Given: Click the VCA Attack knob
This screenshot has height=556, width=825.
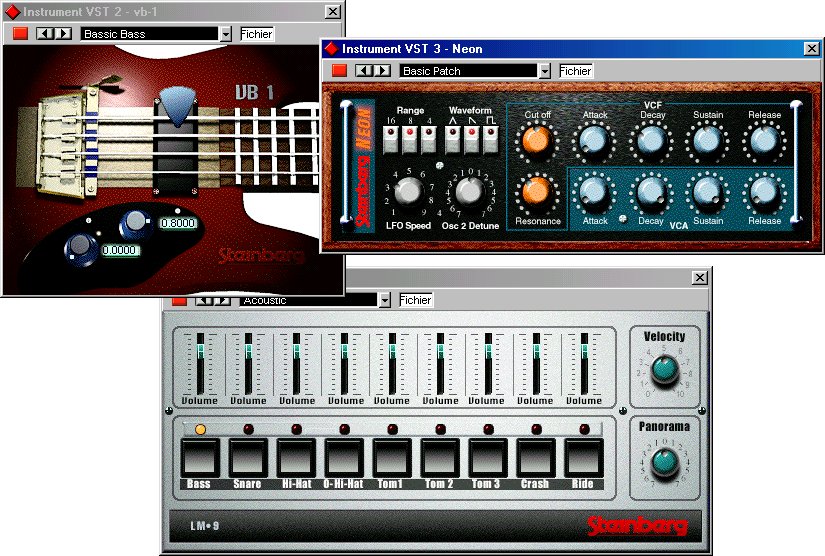Looking at the screenshot, I should coord(594,191).
